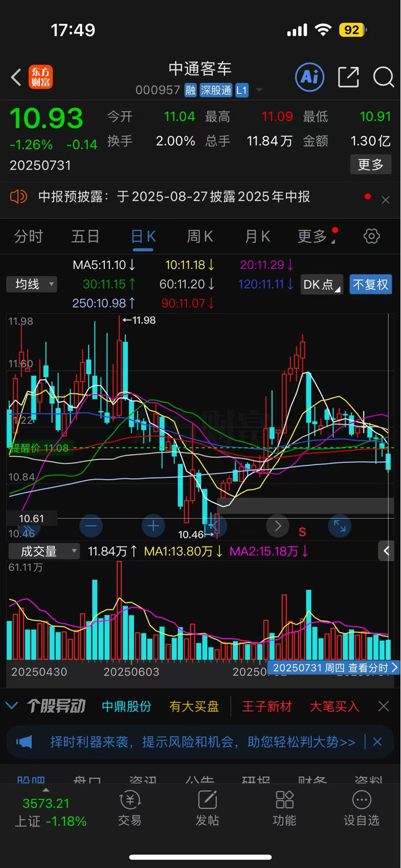
Task: Expand the stock title dropdown triangle
Action: coord(259,91)
